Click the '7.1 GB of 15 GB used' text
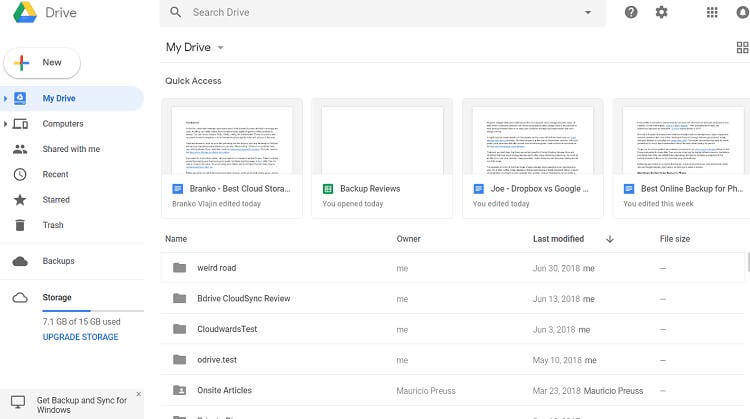The height and width of the screenshot is (419, 750). pos(81,322)
